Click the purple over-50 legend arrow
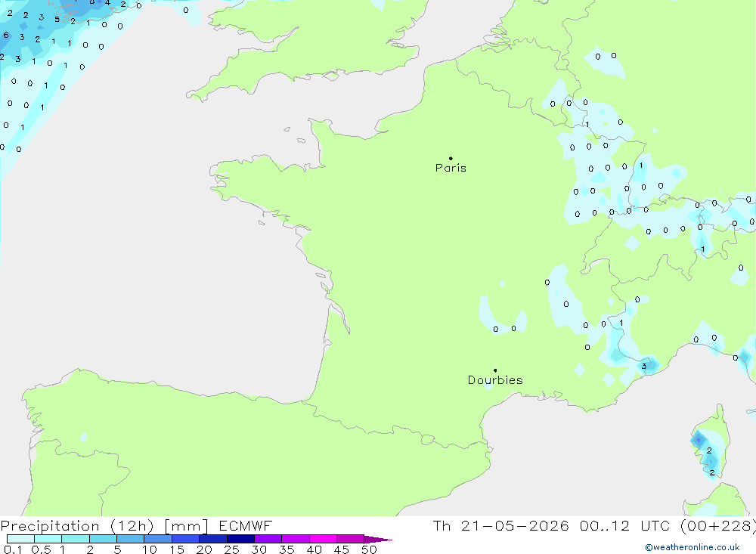This screenshot has width=756, height=554. (378, 540)
